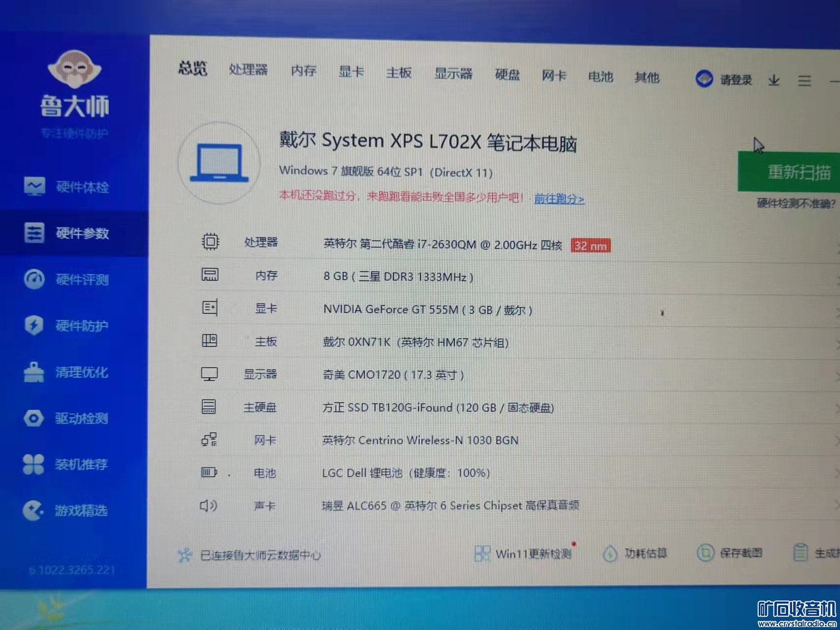Click NVIDIA GeForce GT 555M text
The height and width of the screenshot is (630, 840).
coord(427,309)
